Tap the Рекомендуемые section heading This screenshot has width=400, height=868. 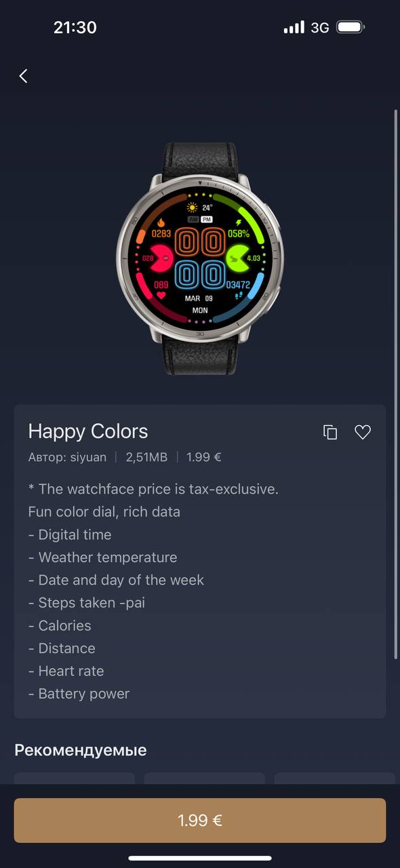tap(81, 750)
